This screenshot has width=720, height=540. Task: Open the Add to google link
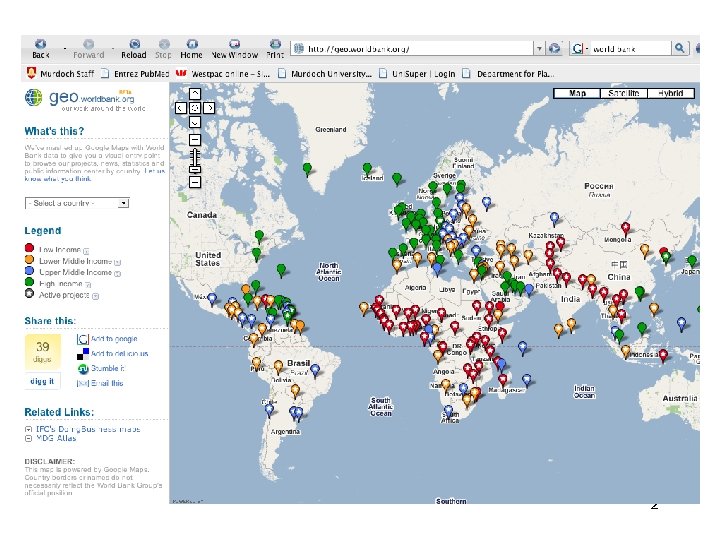point(113,339)
